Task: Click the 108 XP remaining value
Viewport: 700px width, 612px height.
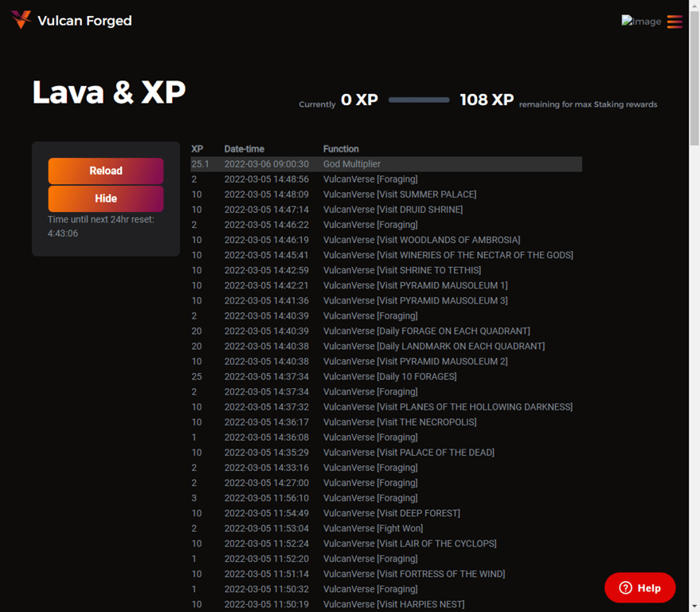Action: 487,100
